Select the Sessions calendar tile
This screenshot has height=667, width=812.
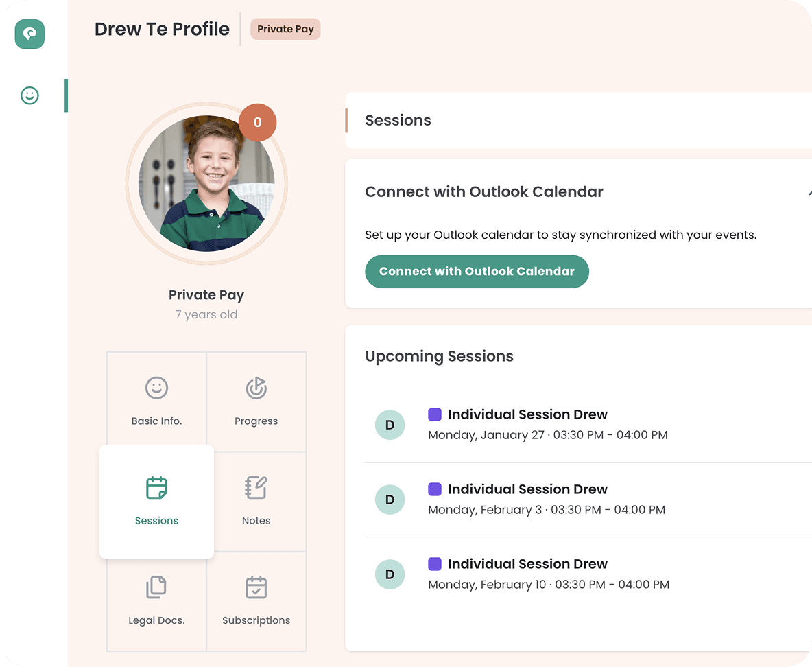coord(156,502)
